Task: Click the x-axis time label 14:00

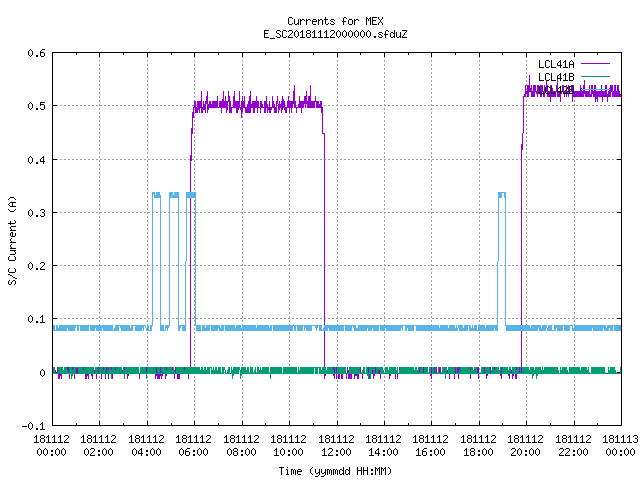Action: [x=383, y=452]
